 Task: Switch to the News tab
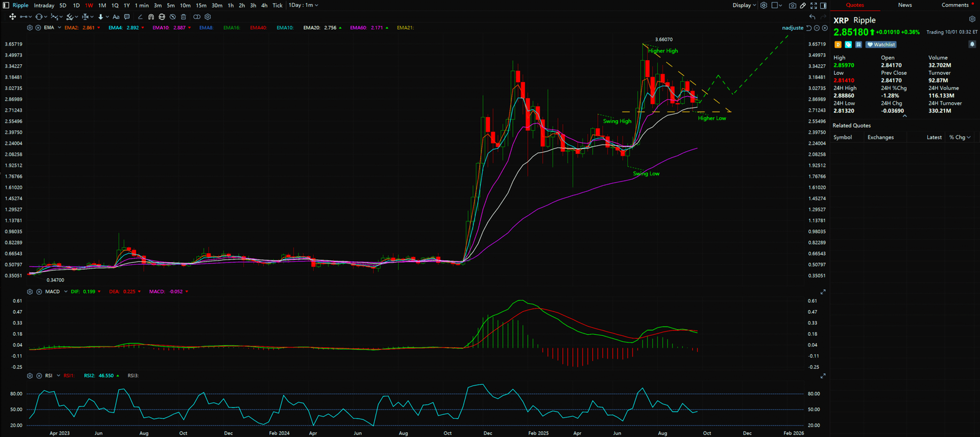(905, 6)
